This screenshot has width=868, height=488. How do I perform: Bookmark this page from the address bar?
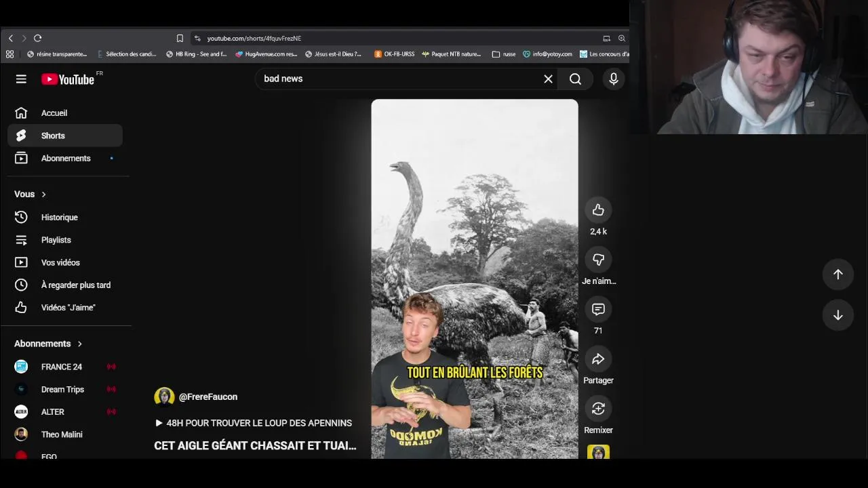pos(180,39)
